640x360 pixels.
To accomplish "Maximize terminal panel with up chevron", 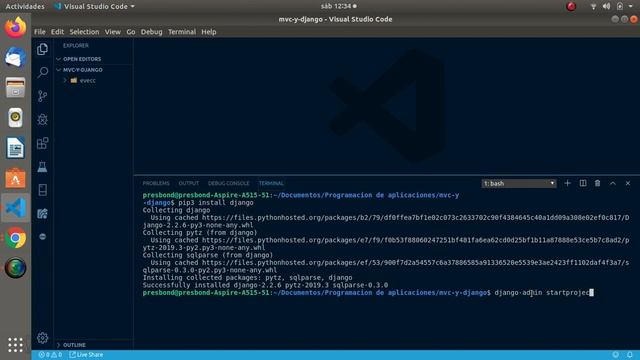I will [x=613, y=183].
